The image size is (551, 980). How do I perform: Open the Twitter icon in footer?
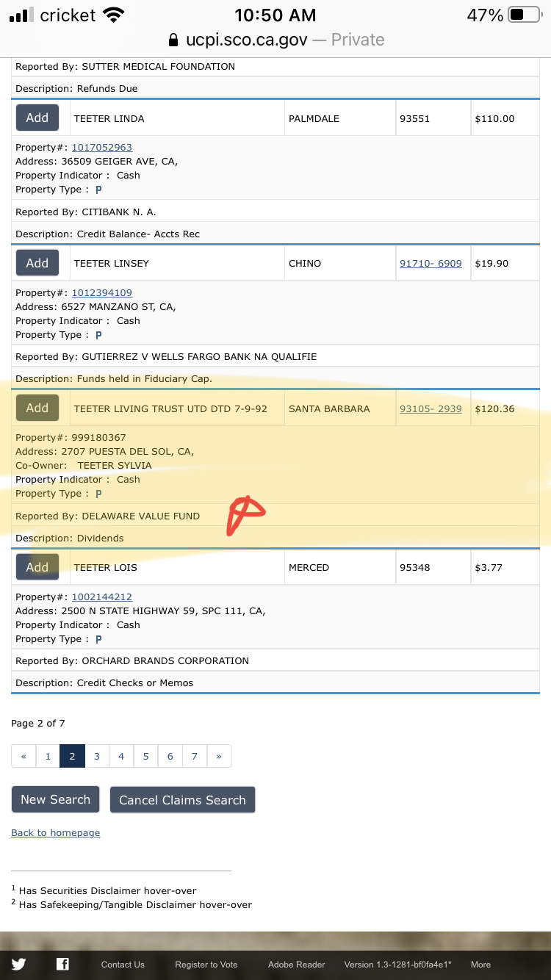(x=18, y=965)
